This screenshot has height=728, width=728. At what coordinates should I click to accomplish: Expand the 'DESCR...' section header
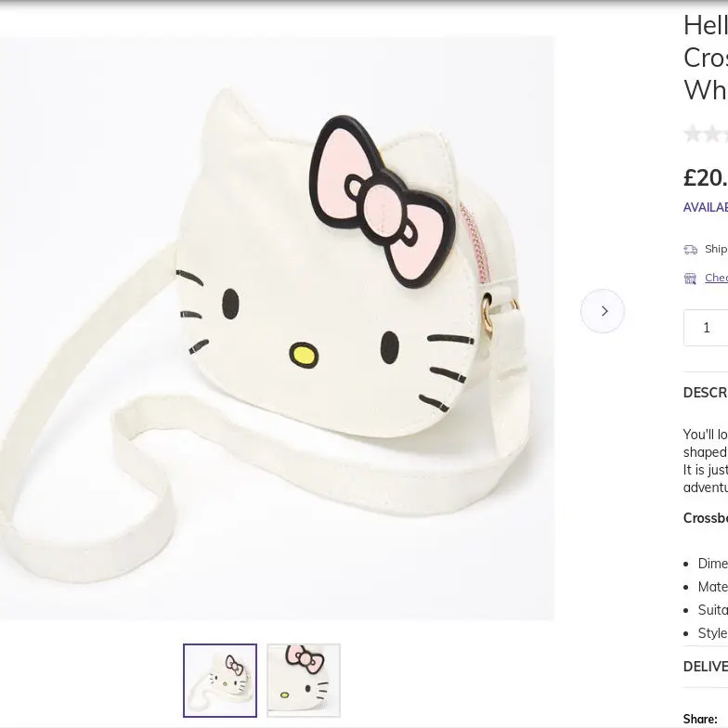point(706,393)
